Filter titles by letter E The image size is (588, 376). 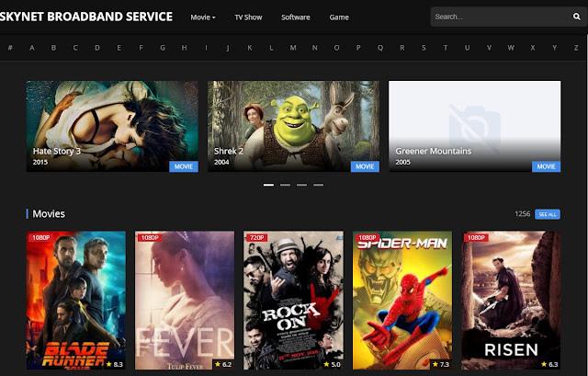119,48
